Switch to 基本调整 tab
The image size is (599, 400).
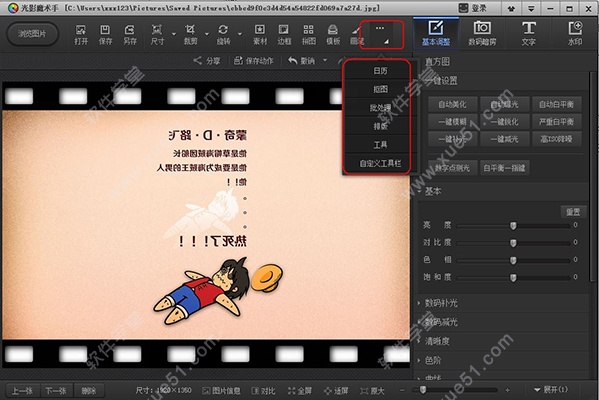436,34
